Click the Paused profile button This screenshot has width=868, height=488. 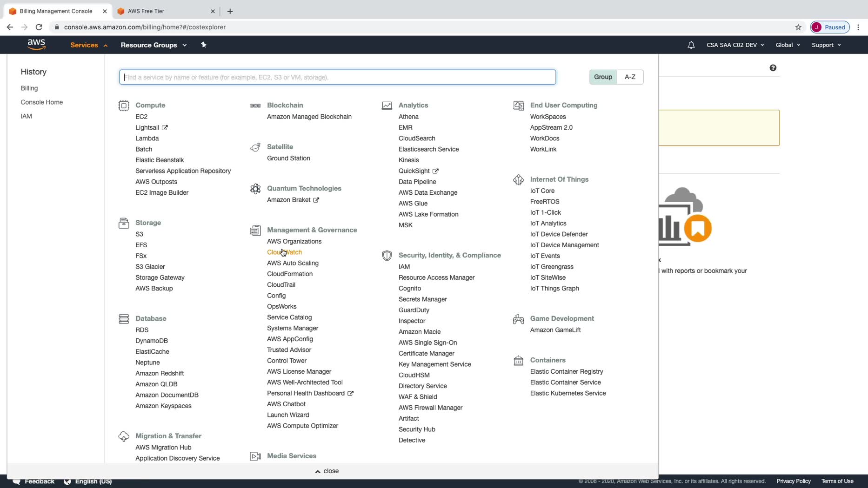(830, 27)
